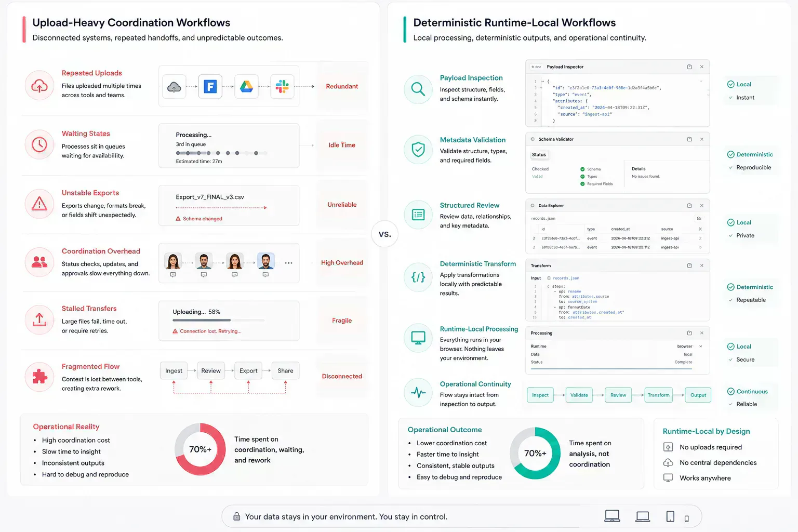
Task: Open the records.json tab in Data Explorer
Action: click(543, 219)
